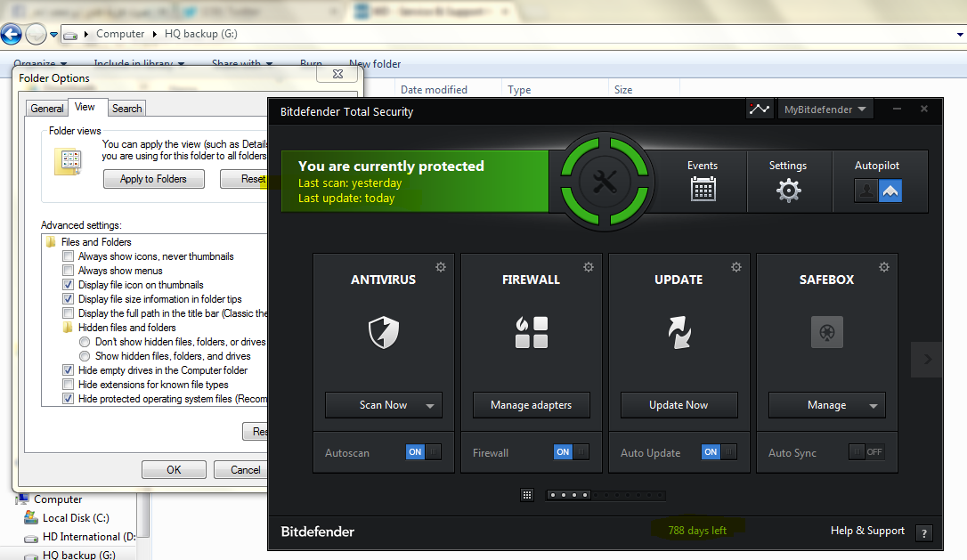Cancel the Folder Options dialog
The width and height of the screenshot is (967, 560).
click(x=242, y=470)
